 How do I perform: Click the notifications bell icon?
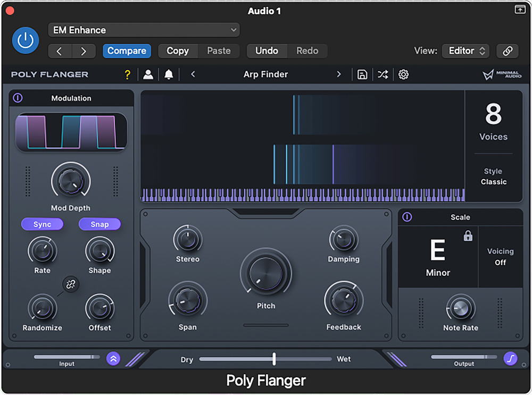pos(169,74)
